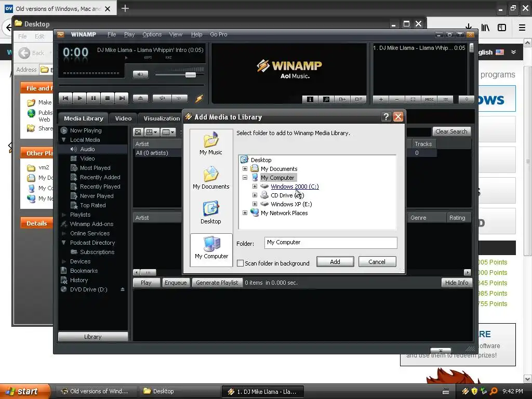Expand My Network Places node
532x399 pixels.
click(x=245, y=212)
